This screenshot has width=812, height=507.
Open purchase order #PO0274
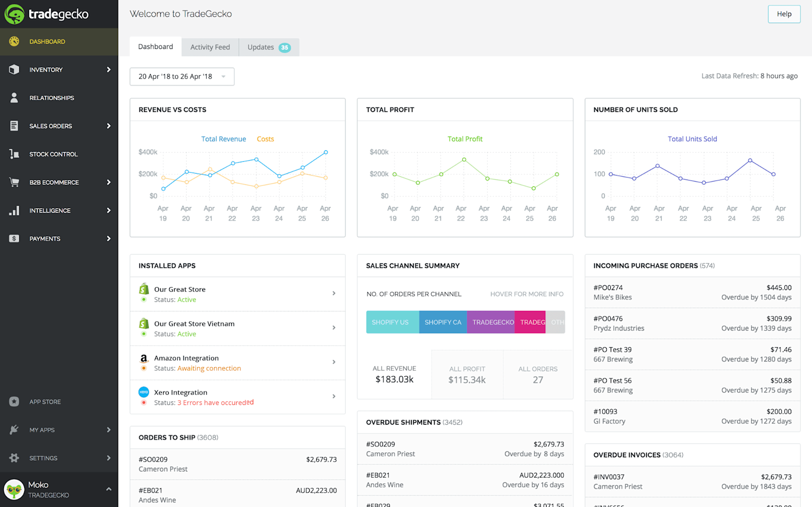pyautogui.click(x=692, y=292)
